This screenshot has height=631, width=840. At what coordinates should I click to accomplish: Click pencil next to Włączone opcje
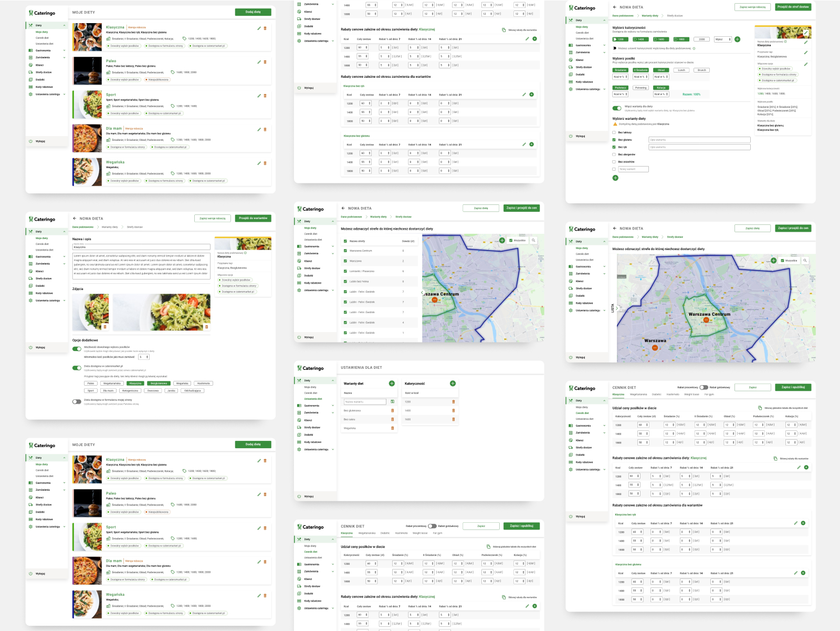coord(806,64)
